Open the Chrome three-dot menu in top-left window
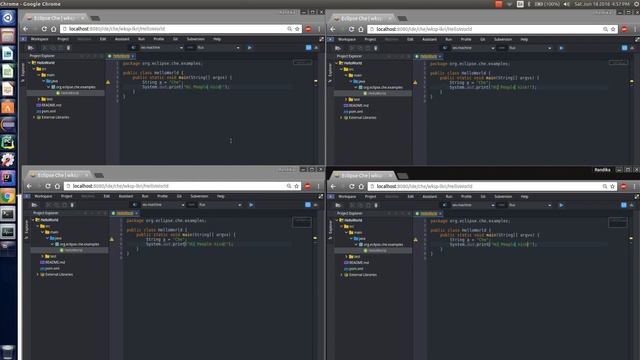This screenshot has width=640, height=360. point(319,29)
